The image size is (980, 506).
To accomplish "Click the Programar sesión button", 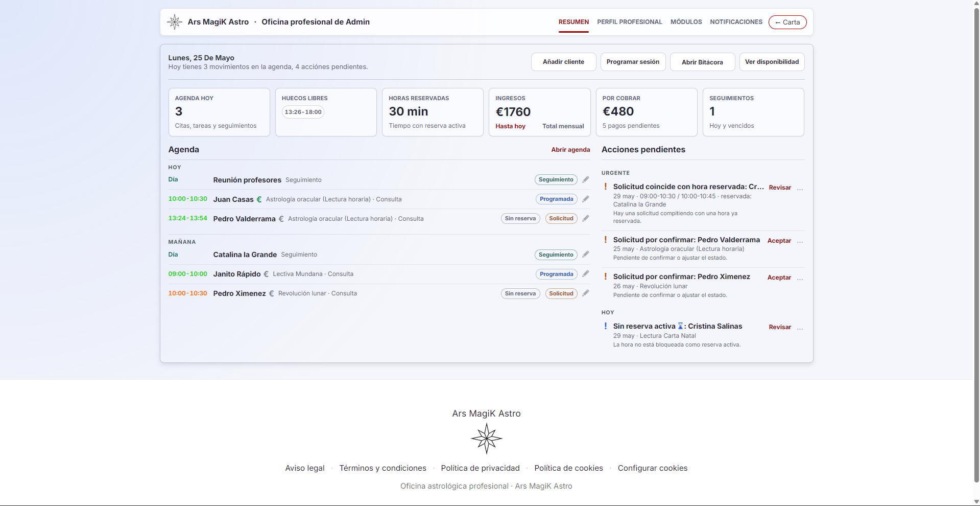I will click(633, 62).
